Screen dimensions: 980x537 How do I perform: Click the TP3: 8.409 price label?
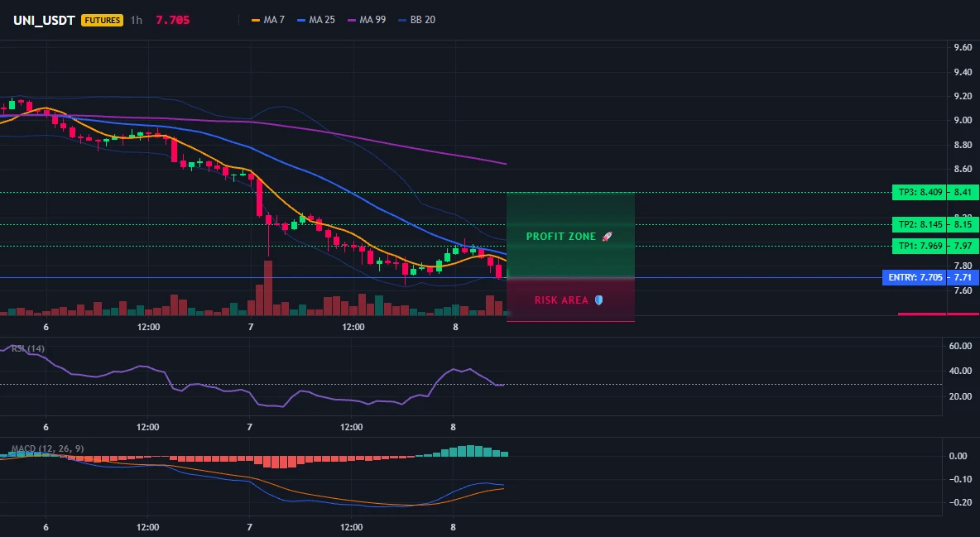[920, 193]
